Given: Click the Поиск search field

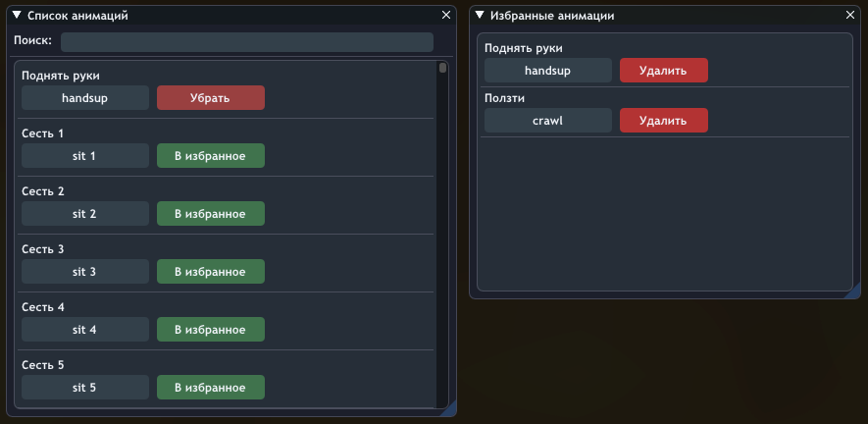Looking at the screenshot, I should 247,42.
